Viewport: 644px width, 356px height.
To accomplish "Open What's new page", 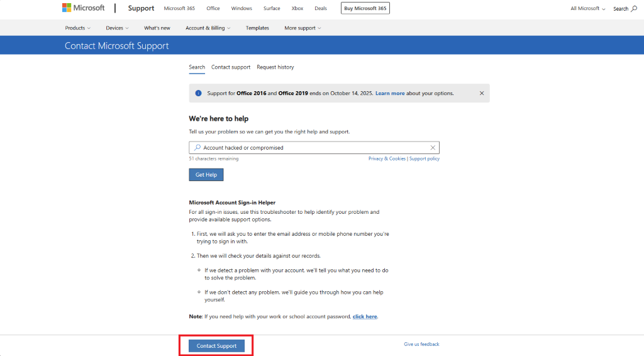I will [157, 28].
